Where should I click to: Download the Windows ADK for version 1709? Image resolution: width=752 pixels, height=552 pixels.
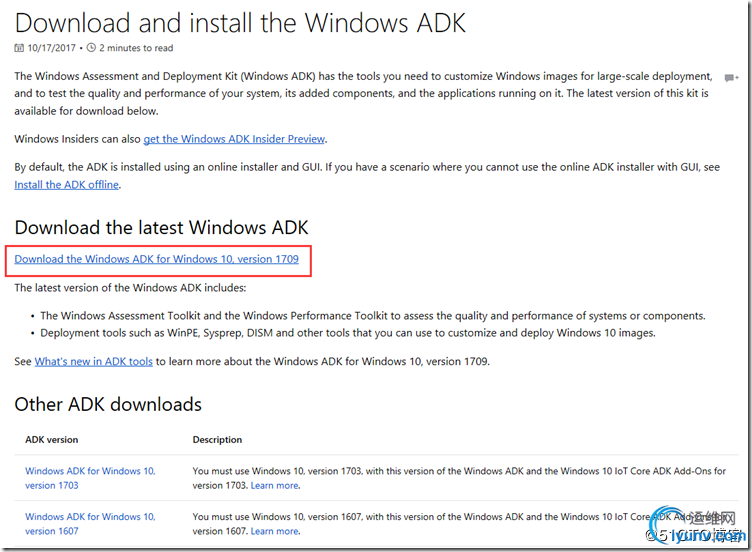[156, 259]
